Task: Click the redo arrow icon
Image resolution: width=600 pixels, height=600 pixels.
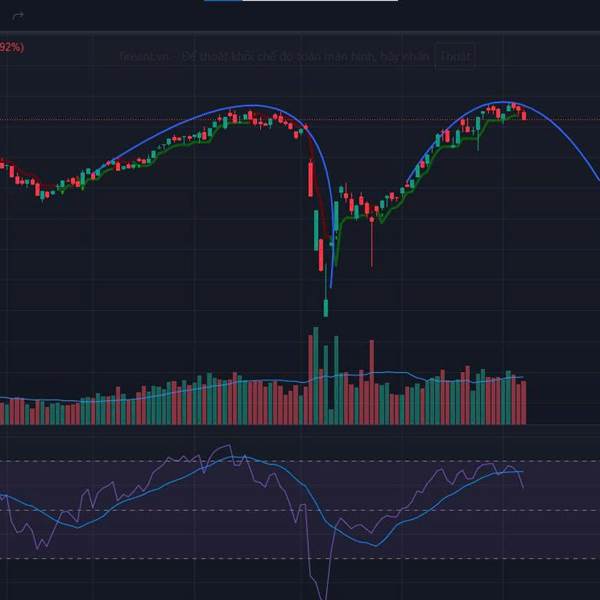Action: pyautogui.click(x=18, y=16)
